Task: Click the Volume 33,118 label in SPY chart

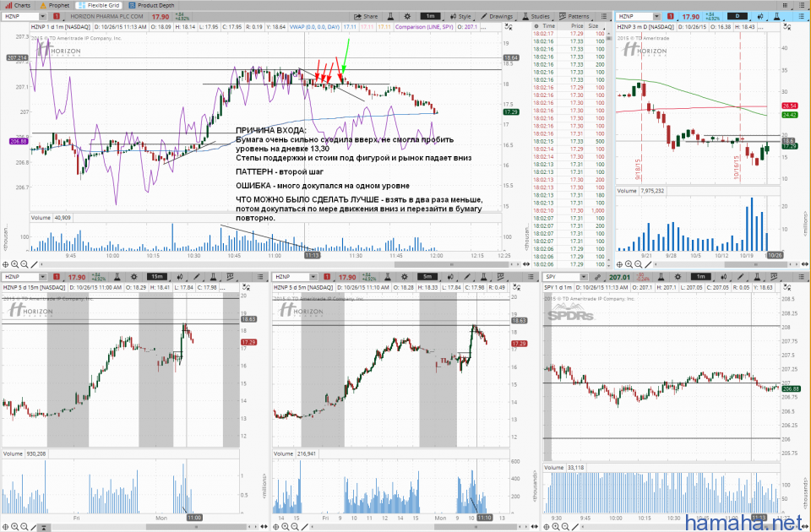Action: tap(563, 467)
